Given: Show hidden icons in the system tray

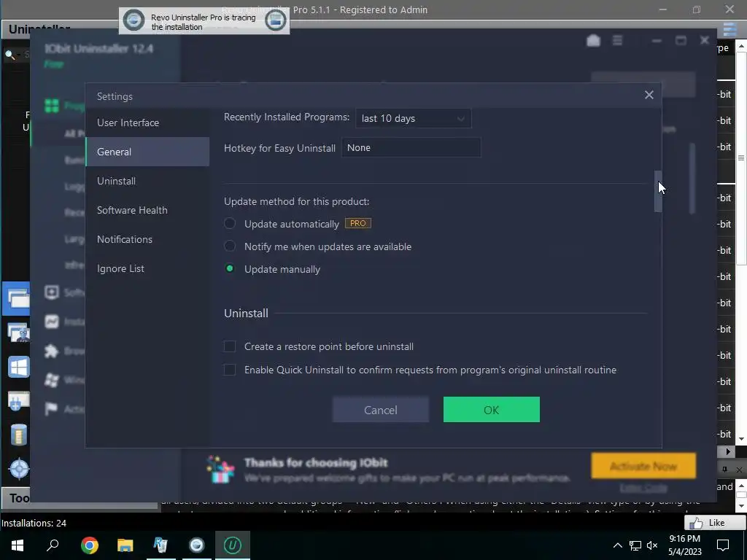Looking at the screenshot, I should point(617,545).
